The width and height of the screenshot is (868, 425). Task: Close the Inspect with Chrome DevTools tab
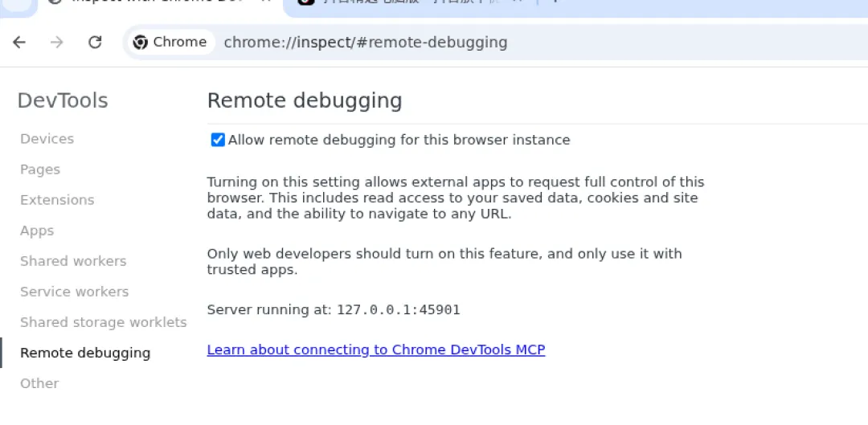266,2
